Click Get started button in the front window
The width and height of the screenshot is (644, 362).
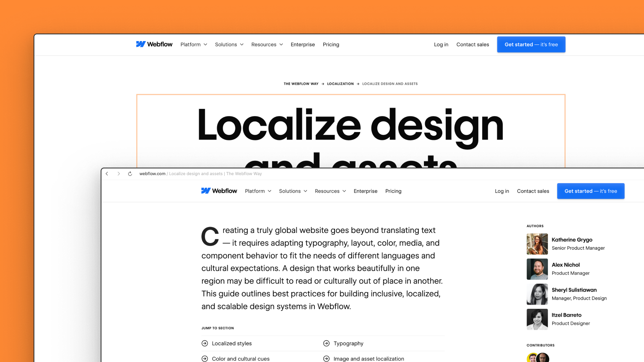[590, 191]
